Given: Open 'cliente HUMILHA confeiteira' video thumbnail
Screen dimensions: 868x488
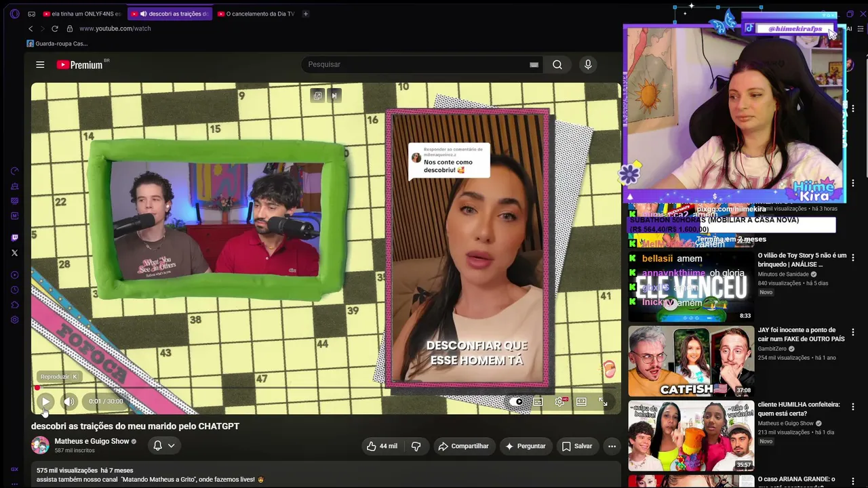Looking at the screenshot, I should 691,436.
